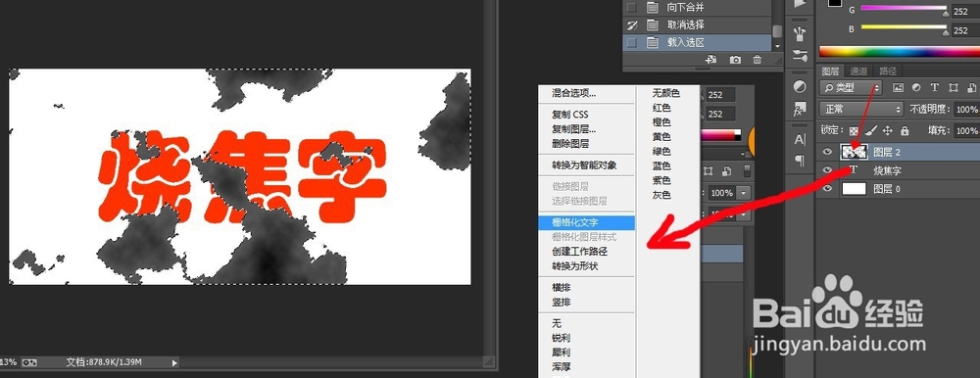Viewport: 980px width, 378px height.
Task: Click history state icon for 取消选择
Action: point(653,25)
